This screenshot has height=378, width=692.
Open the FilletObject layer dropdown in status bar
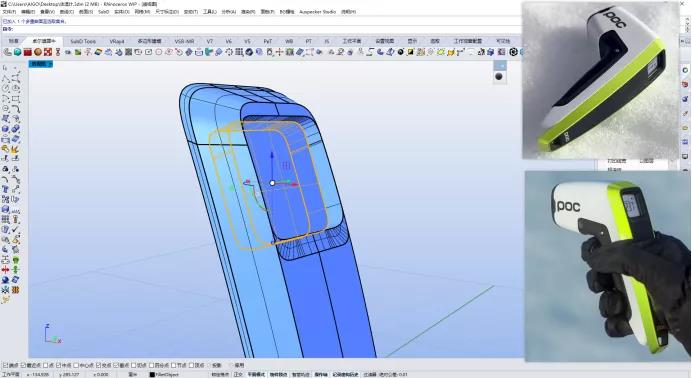(x=167, y=374)
